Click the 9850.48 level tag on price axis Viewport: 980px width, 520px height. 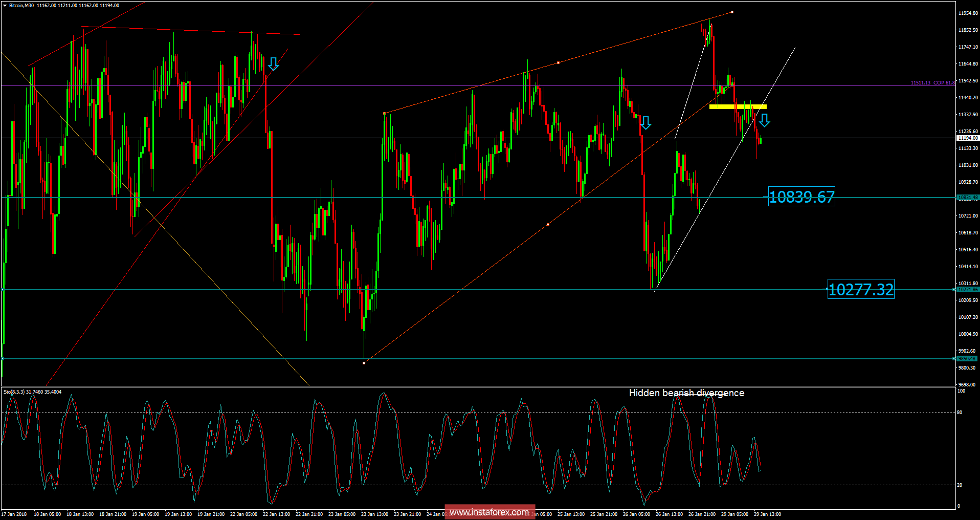tap(968, 359)
